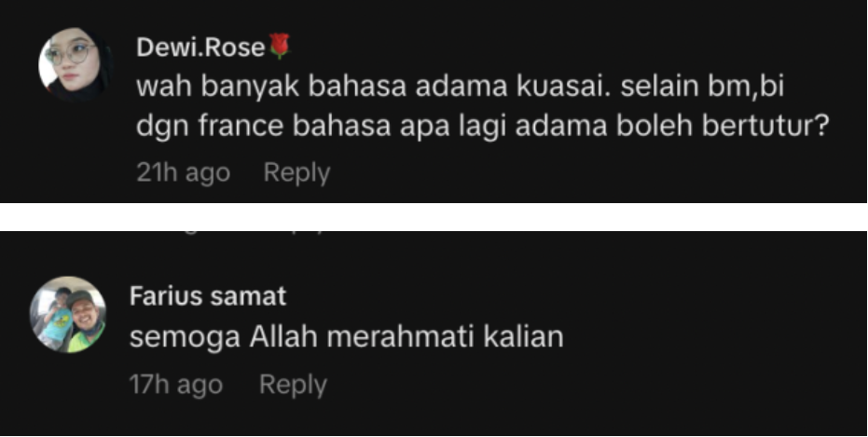Screen dimensions: 868x437
Task: Reply to Dewi.Rose's comment
Action: 296,172
